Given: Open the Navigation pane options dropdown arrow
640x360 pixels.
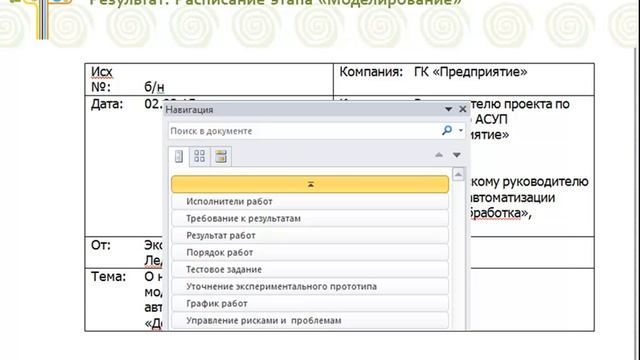Looking at the screenshot, I should [448, 109].
